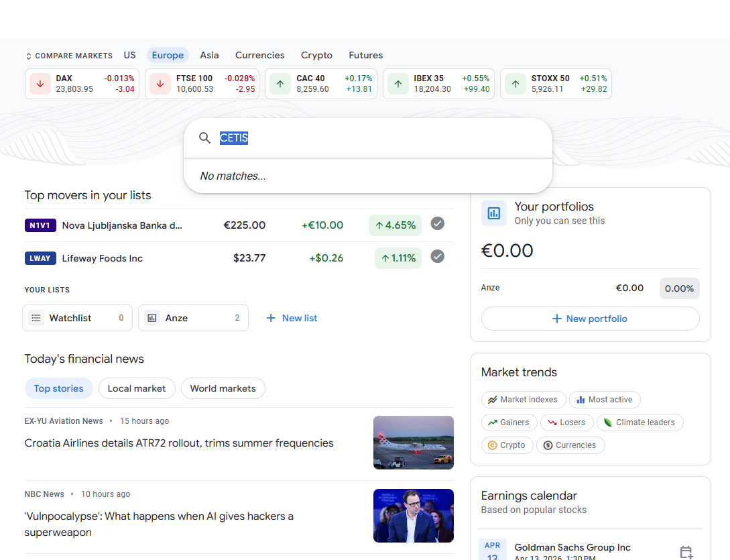Click the Your portfolios chart icon
The height and width of the screenshot is (560, 730).
pos(494,213)
